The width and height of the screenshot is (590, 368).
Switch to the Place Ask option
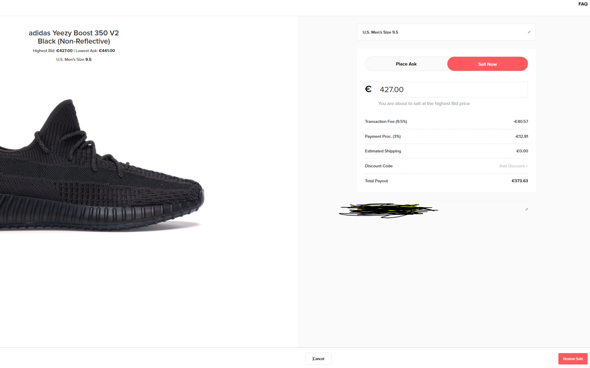tap(406, 64)
